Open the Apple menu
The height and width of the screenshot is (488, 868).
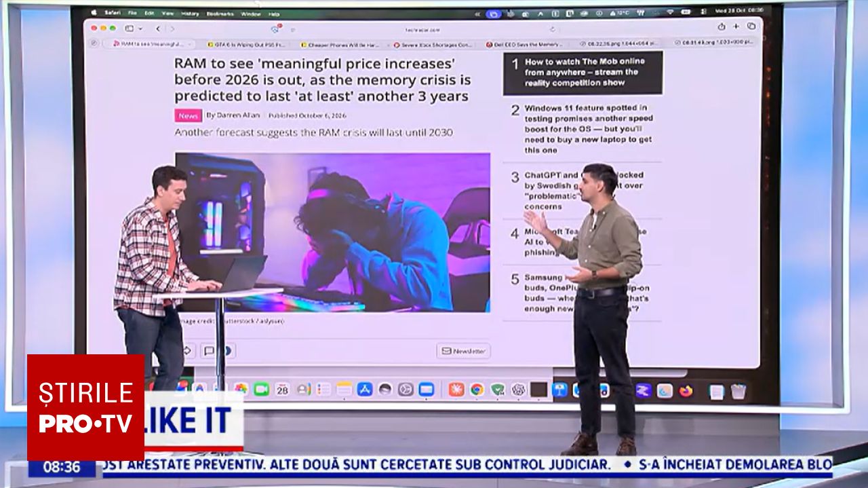94,13
